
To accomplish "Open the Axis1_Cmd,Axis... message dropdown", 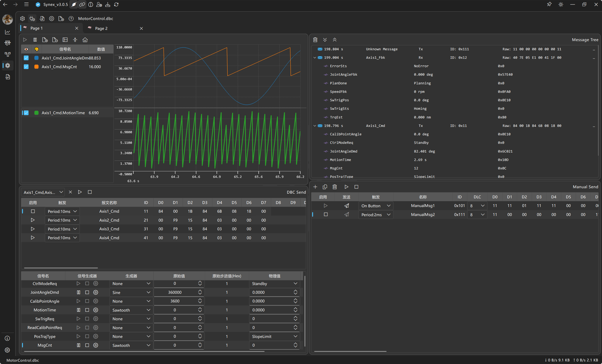I will click(43, 192).
